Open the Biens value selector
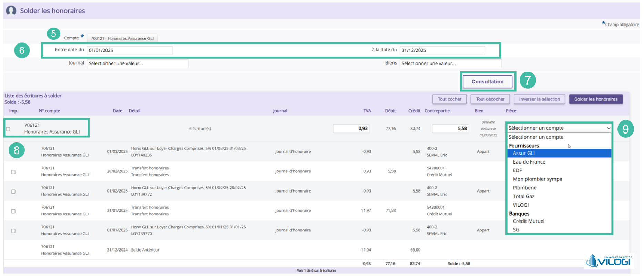The height and width of the screenshot is (276, 644). (450, 63)
